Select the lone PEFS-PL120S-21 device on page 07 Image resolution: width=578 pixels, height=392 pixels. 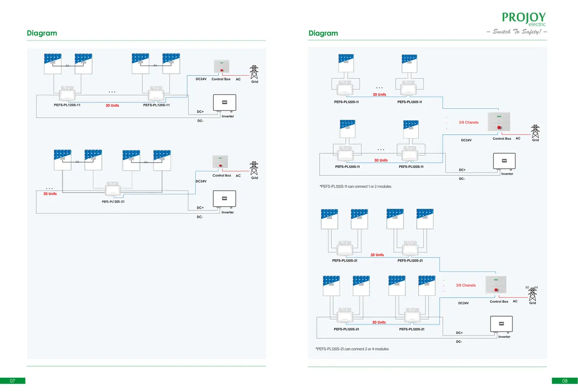[112, 189]
